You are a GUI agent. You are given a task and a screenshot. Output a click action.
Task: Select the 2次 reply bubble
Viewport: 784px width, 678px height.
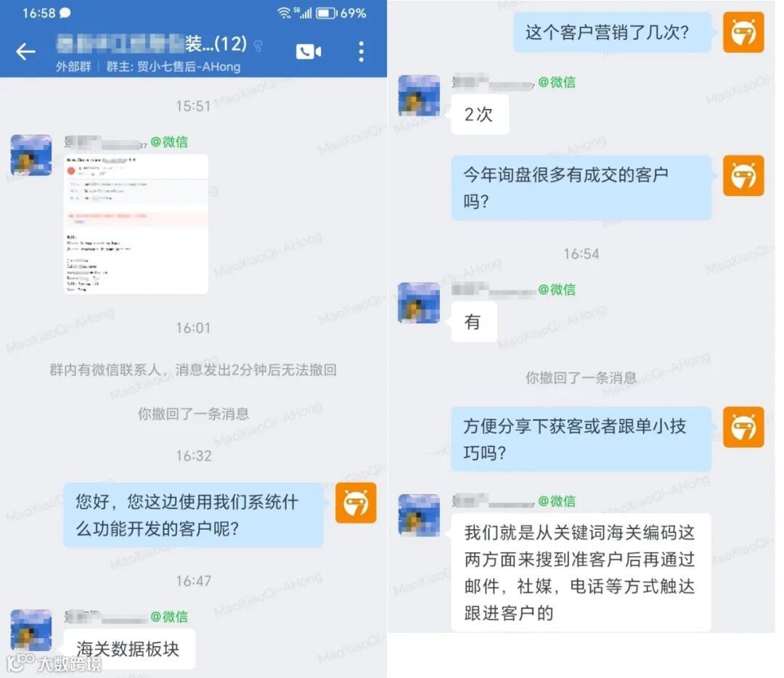(480, 115)
